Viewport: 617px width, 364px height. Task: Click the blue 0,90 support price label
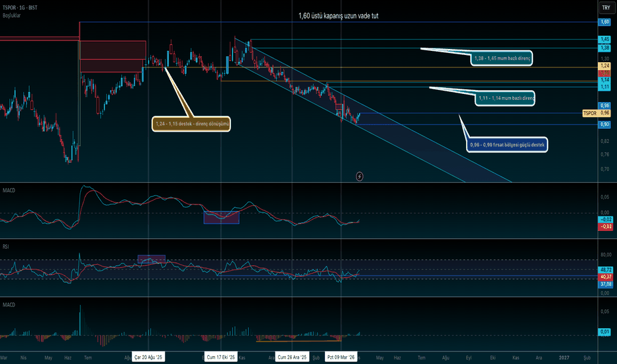click(x=604, y=124)
